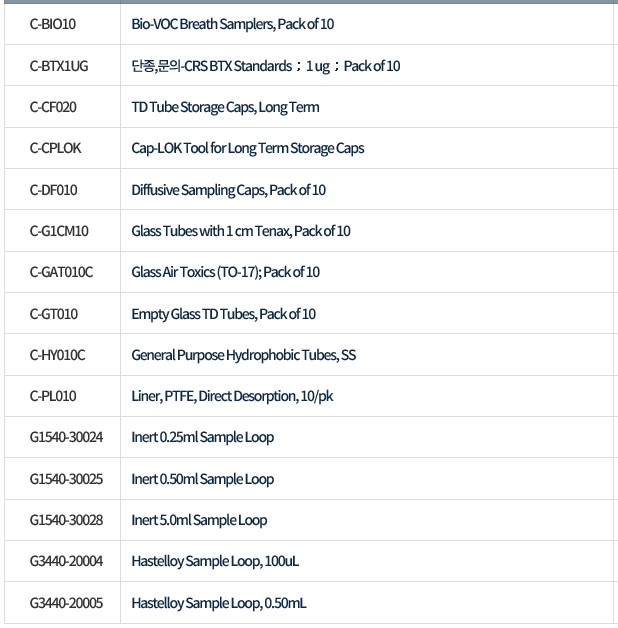
Task: Open Glass Air Toxics (TO-17) entry
Action: click(x=225, y=272)
